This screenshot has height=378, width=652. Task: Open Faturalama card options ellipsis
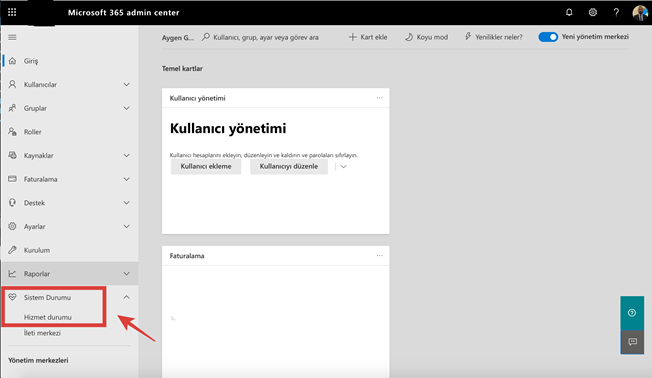tap(380, 255)
